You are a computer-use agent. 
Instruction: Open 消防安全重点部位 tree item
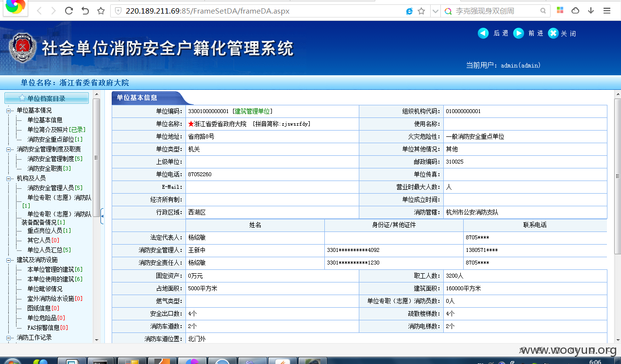click(x=55, y=139)
